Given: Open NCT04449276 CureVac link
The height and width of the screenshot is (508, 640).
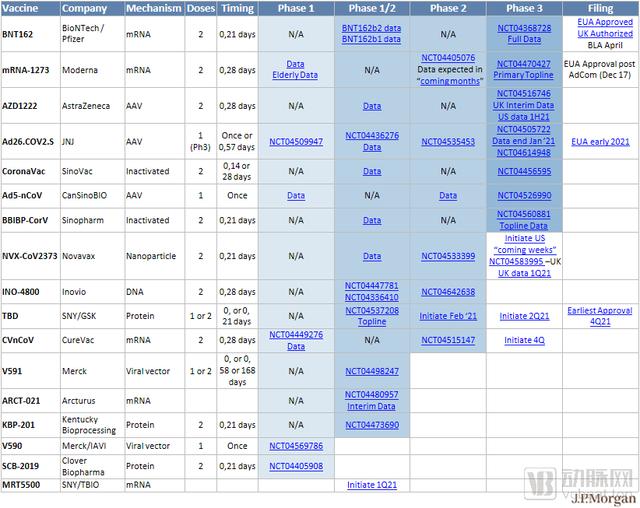Looking at the screenshot, I should [296, 335].
